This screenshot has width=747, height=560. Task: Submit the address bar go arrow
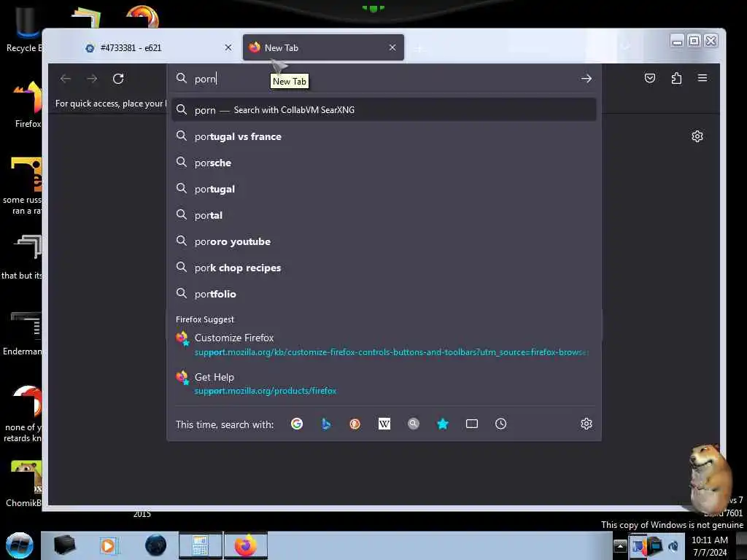[x=587, y=79]
